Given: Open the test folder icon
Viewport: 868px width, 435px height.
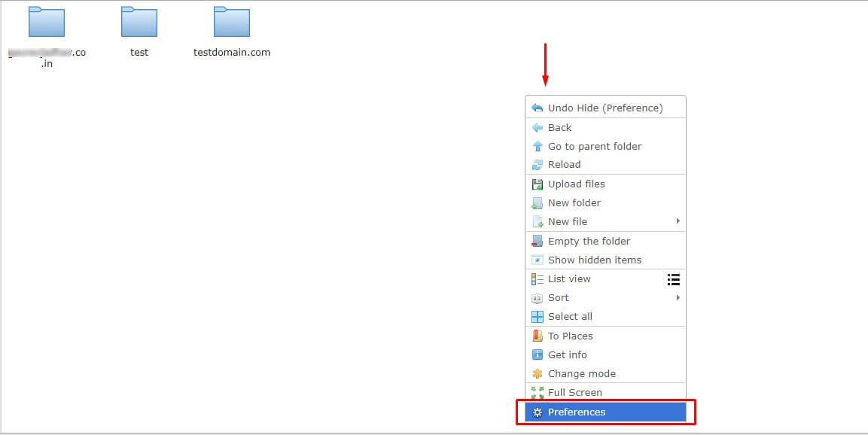Looking at the screenshot, I should pos(139,22).
